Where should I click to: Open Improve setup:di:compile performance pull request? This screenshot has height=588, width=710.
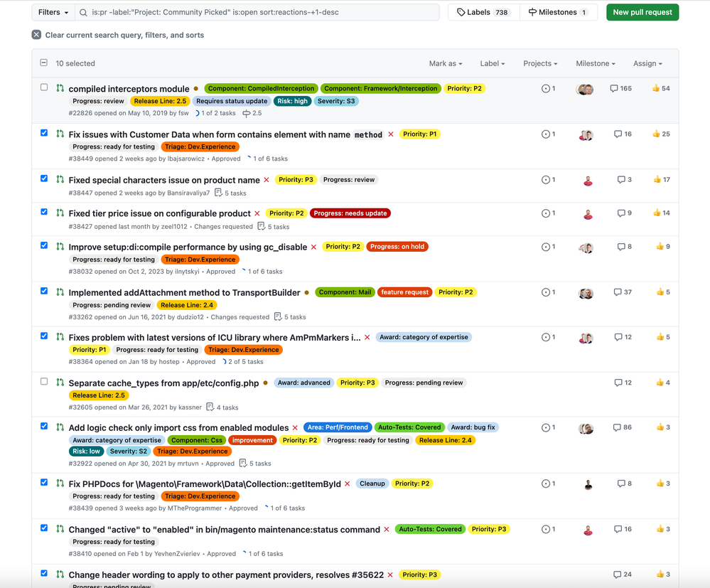pos(188,247)
